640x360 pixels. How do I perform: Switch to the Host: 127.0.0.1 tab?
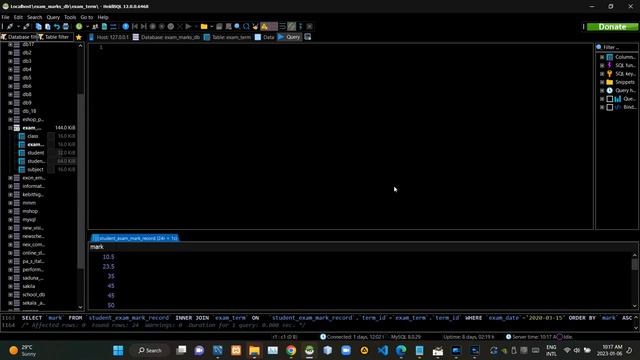point(109,37)
